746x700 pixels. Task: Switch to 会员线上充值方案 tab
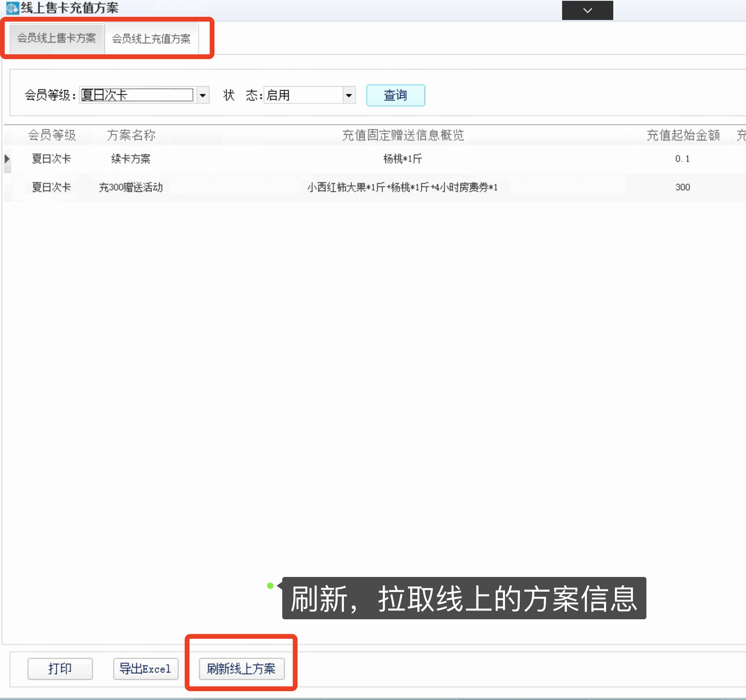(151, 39)
